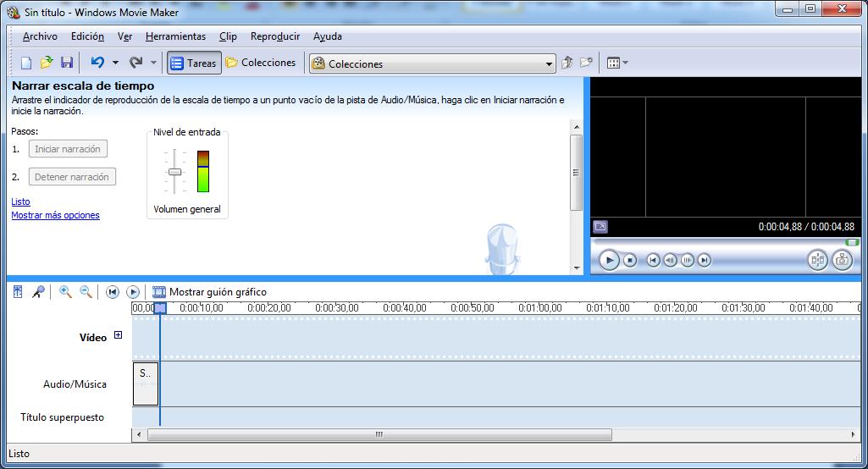Click the Mostrar más opciones link
The image size is (868, 469).
[x=55, y=215]
